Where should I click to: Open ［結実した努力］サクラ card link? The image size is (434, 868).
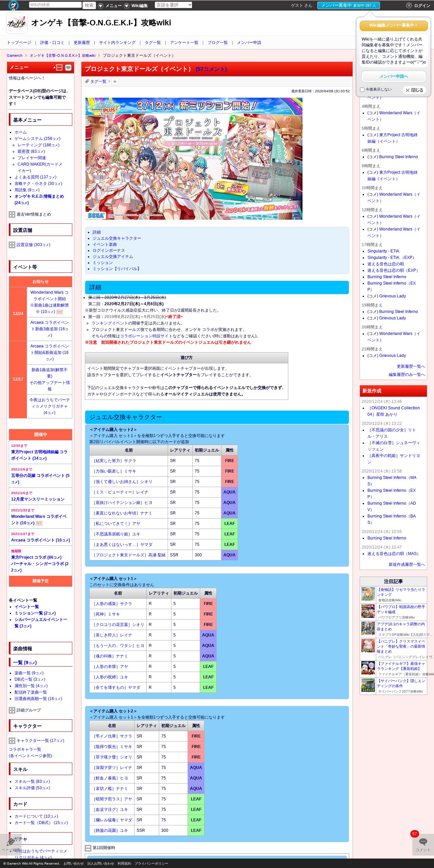click(114, 461)
